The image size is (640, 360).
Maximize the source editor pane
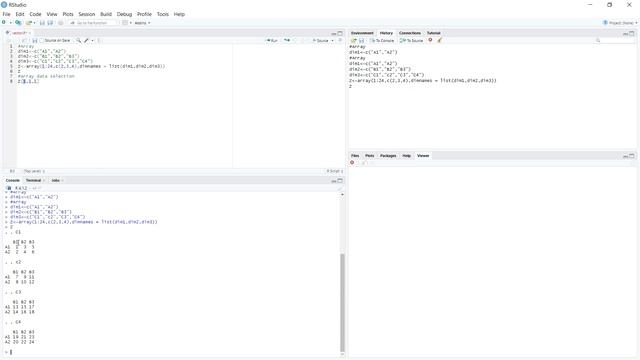(340, 33)
